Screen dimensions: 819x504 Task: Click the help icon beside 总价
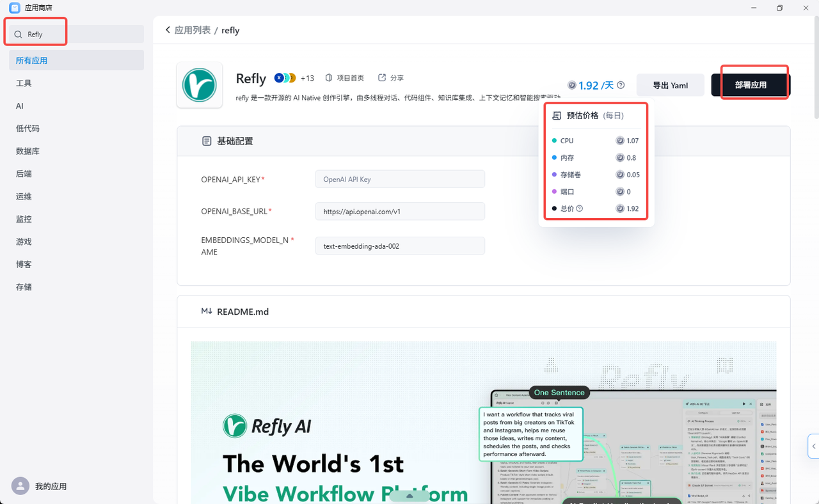580,209
